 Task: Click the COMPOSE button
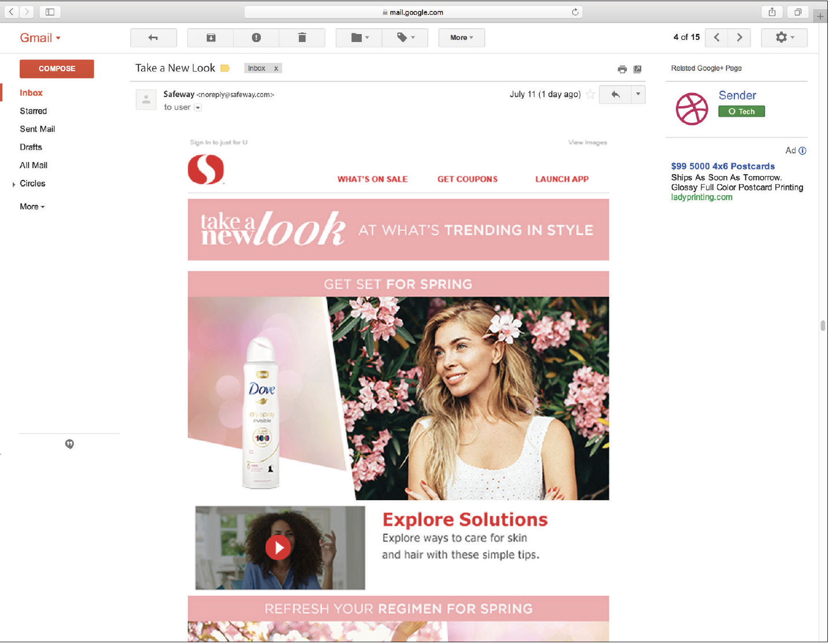pyautogui.click(x=57, y=69)
